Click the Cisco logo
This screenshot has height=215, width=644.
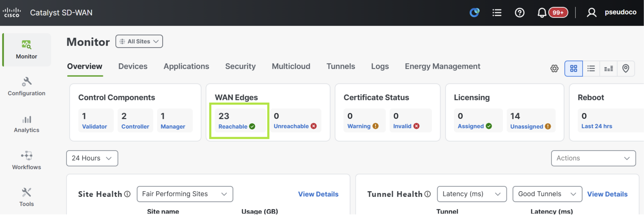point(12,13)
